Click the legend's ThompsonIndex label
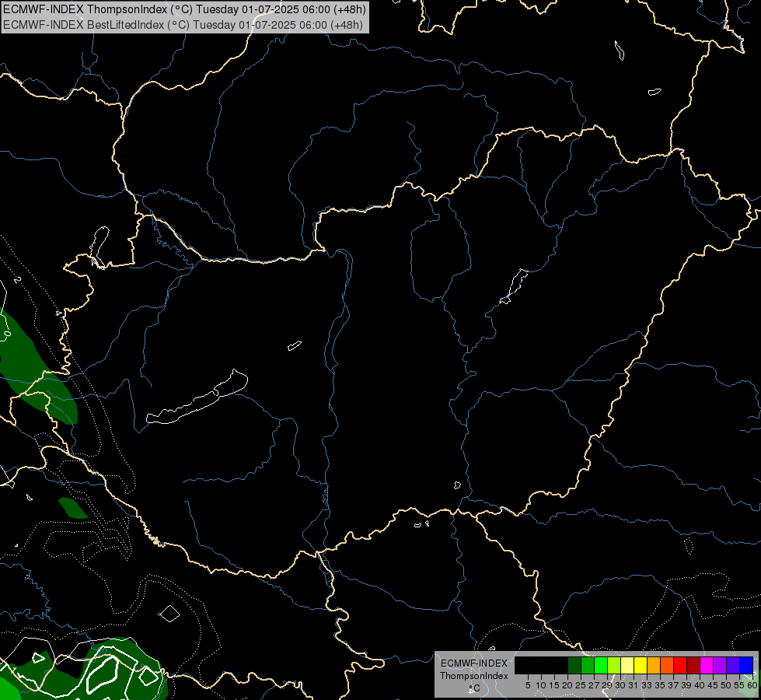Viewport: 761px width, 700px height. [474, 676]
